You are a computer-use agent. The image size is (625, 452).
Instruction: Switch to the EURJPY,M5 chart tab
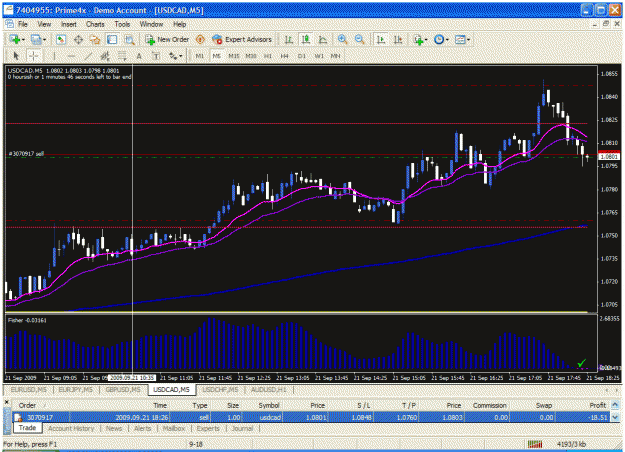tap(75, 389)
